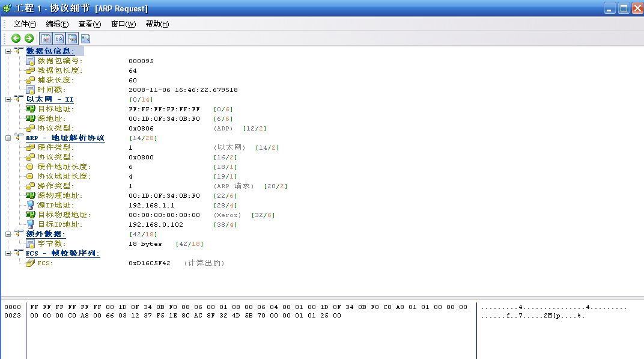Image resolution: width=644 pixels, height=359 pixels.
Task: Click the timestamp 2008-11-06 16:46:22.679518
Action: (183, 90)
